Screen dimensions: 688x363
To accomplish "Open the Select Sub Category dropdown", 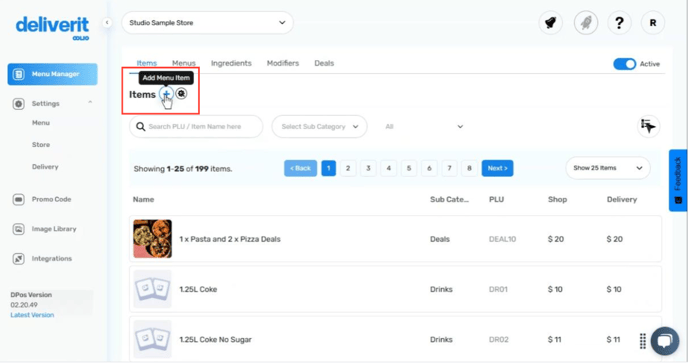I will (319, 126).
